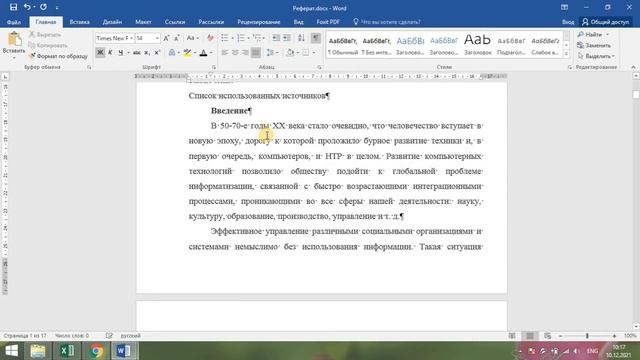Open the borders dropdown

tap(313, 53)
